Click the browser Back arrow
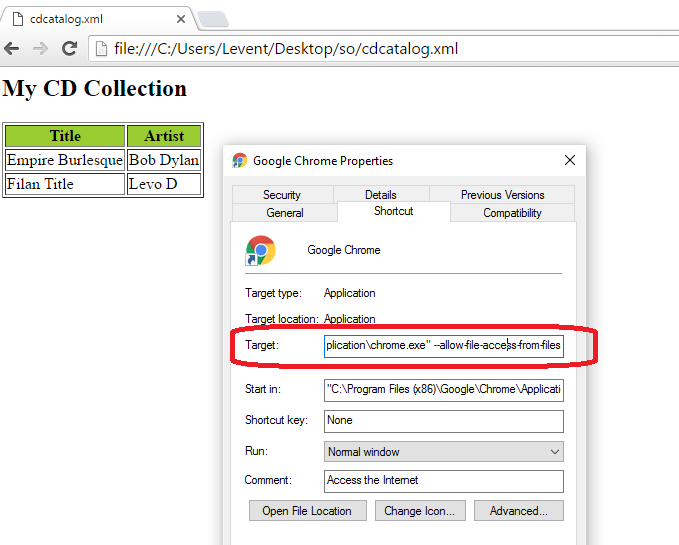The image size is (679, 545). pyautogui.click(x=12, y=49)
